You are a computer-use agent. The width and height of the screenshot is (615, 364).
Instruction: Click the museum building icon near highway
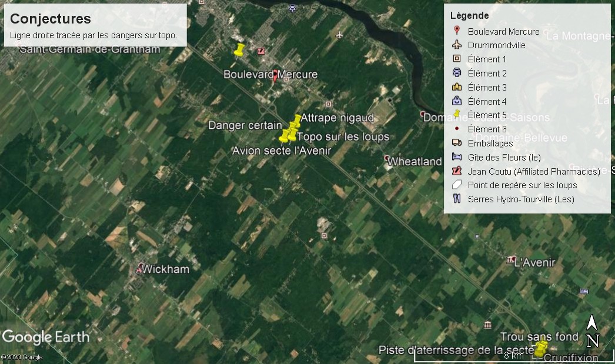pos(487,325)
